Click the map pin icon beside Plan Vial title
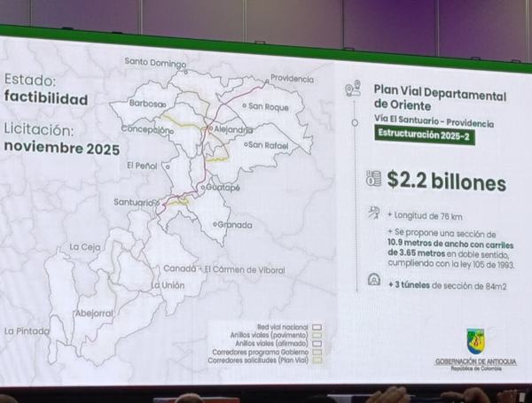 [x=356, y=88]
